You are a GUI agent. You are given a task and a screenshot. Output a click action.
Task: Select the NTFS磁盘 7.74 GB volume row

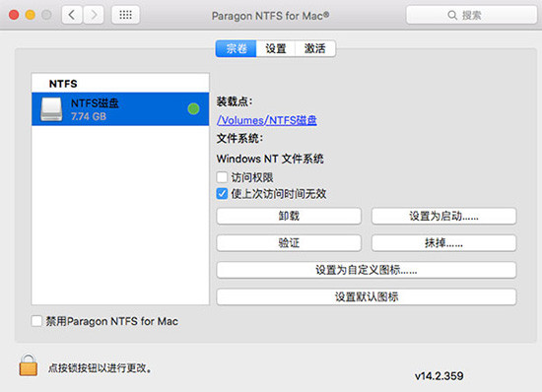[x=120, y=108]
